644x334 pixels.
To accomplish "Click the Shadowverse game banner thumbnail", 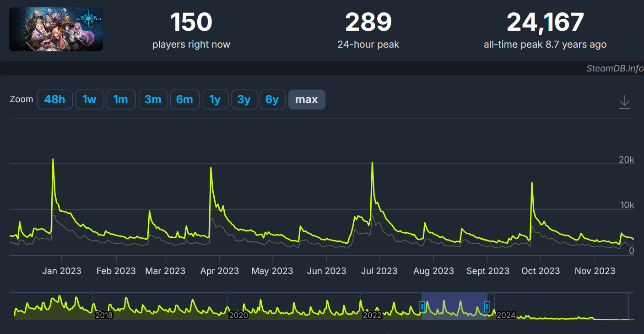I will (x=56, y=29).
